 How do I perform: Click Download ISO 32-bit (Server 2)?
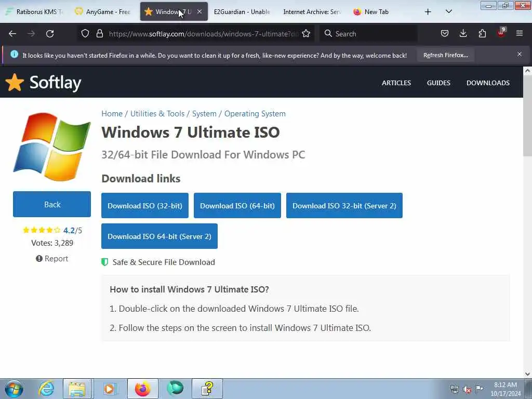click(x=344, y=206)
